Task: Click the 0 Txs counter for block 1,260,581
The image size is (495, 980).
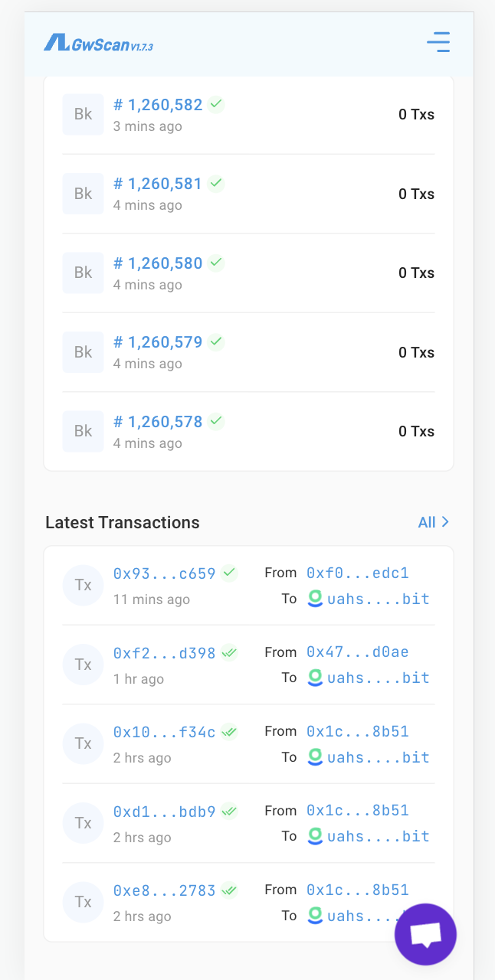Action: pyautogui.click(x=416, y=194)
